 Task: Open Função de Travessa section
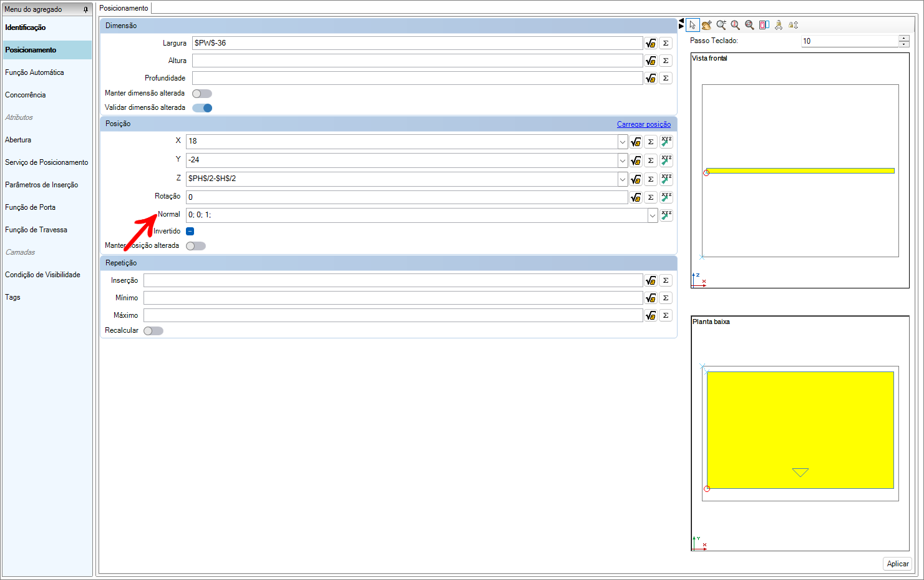point(36,230)
